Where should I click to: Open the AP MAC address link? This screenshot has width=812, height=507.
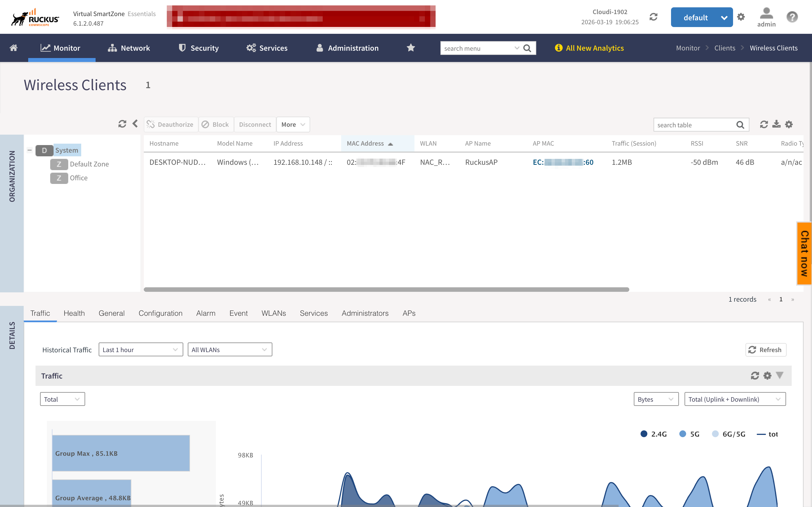click(563, 162)
